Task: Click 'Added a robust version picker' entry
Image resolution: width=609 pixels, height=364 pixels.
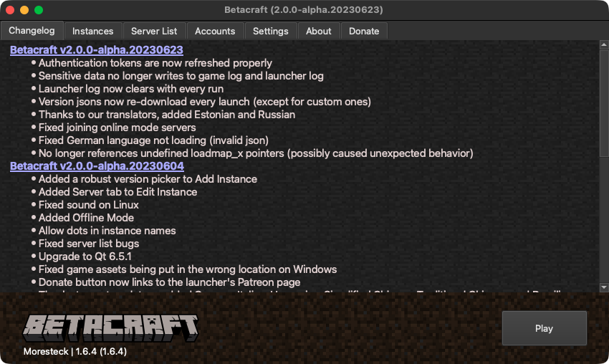Action: pos(148,179)
